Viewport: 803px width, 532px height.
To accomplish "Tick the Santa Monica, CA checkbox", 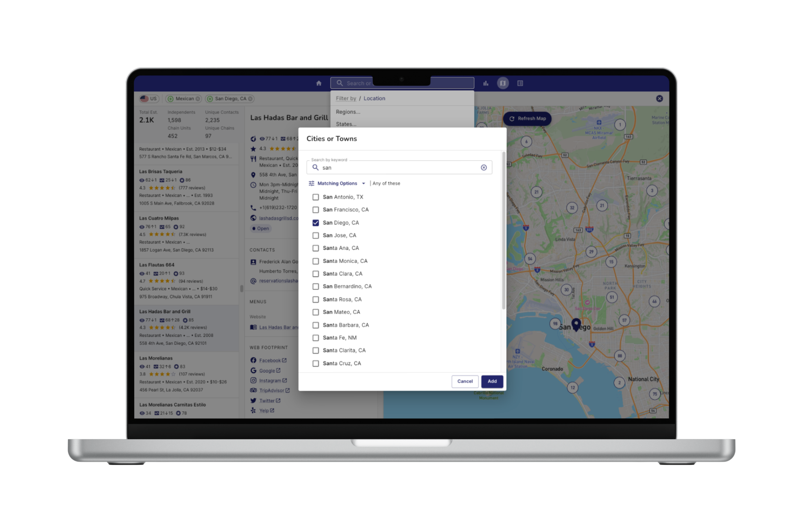I will [x=316, y=261].
